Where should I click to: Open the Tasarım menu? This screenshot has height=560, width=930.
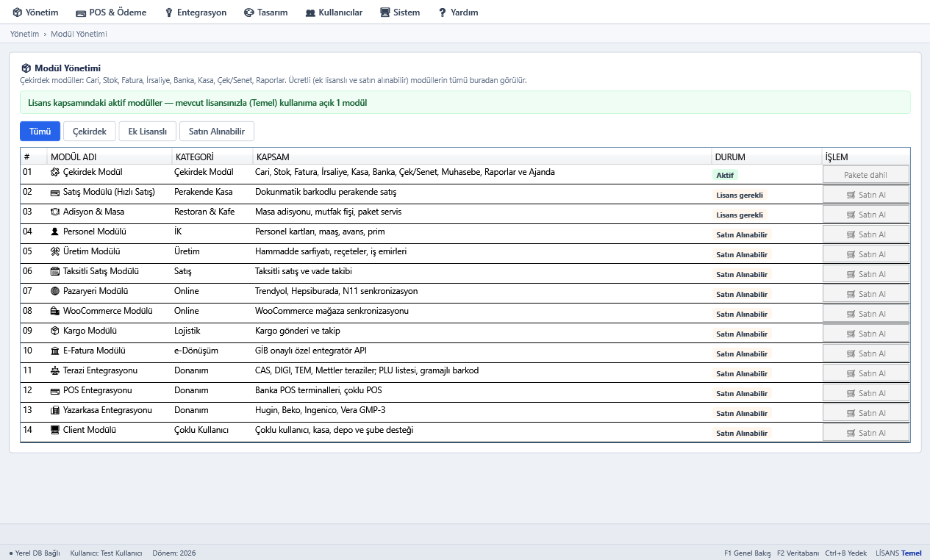266,12
